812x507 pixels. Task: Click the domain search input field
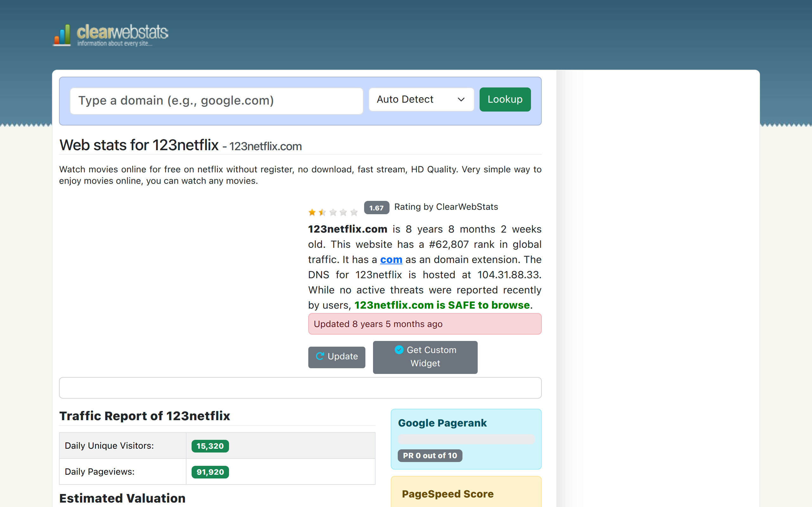coord(216,100)
